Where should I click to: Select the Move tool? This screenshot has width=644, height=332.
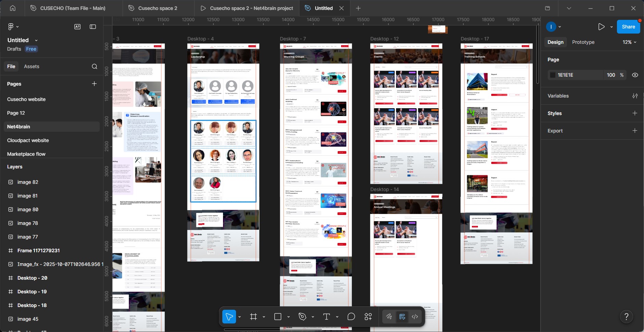click(229, 317)
